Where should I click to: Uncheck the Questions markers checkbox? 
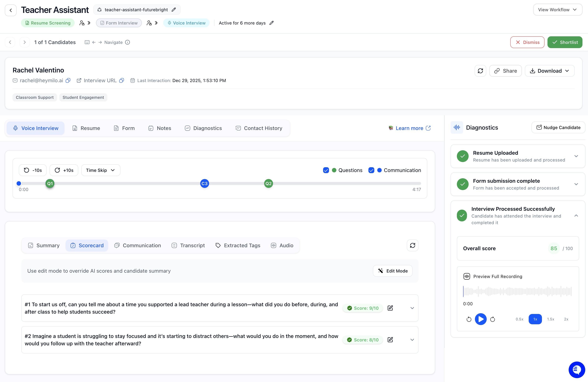(326, 170)
